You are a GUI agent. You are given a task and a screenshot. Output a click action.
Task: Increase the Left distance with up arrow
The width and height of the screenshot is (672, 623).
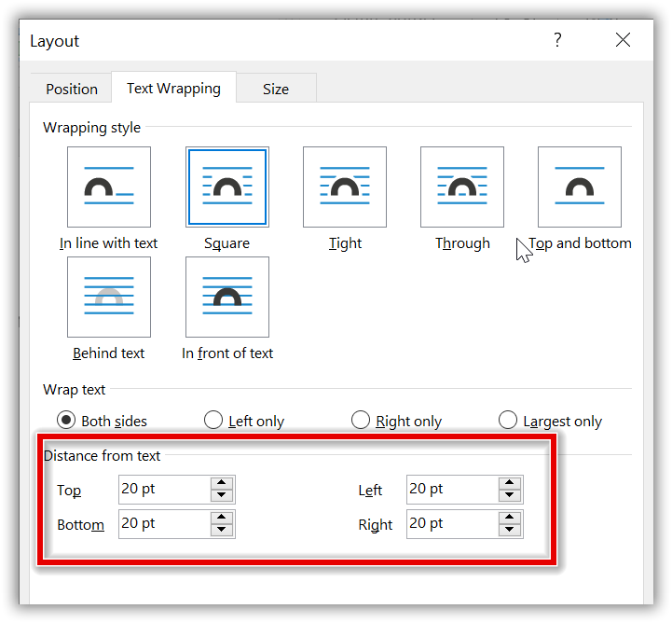[509, 483]
